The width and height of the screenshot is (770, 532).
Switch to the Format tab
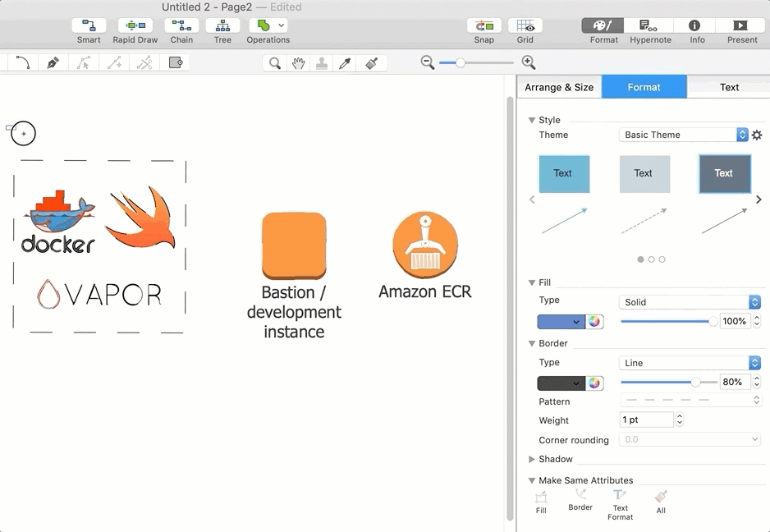coord(644,87)
